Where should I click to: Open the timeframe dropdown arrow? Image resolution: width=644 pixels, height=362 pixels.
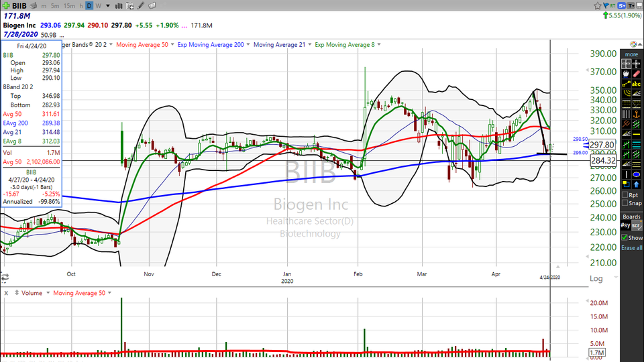107,6
